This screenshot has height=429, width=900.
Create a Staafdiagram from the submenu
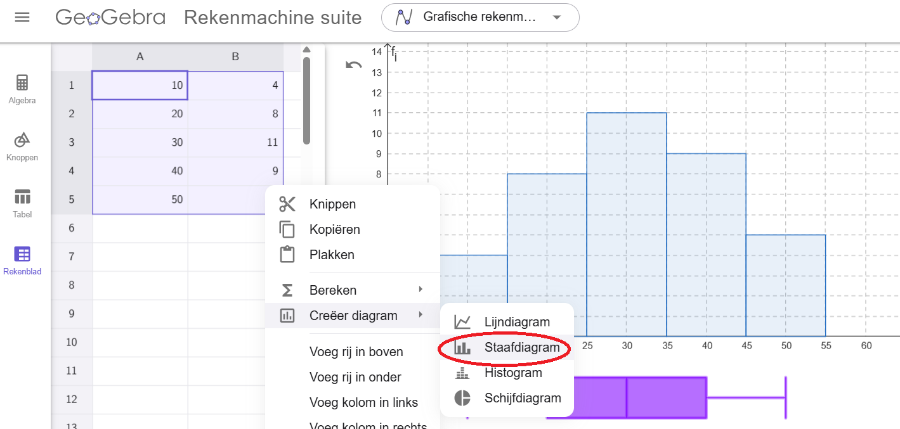(x=507, y=347)
